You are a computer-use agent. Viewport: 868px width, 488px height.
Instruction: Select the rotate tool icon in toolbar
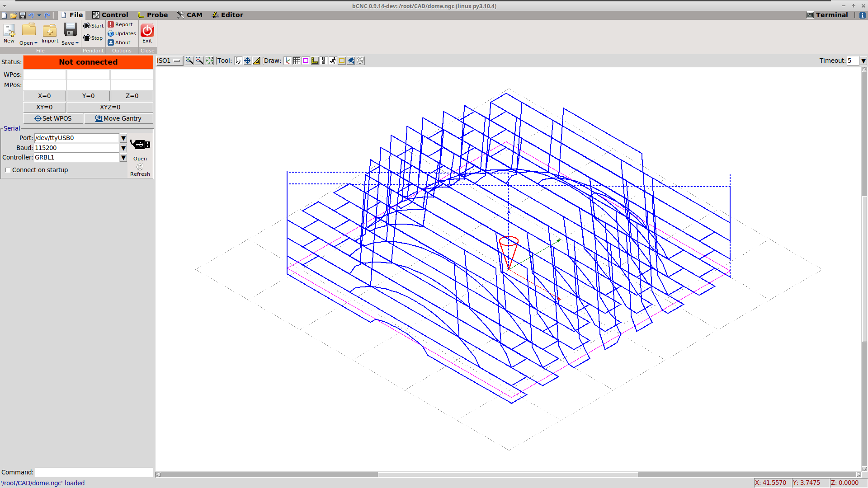pos(361,60)
